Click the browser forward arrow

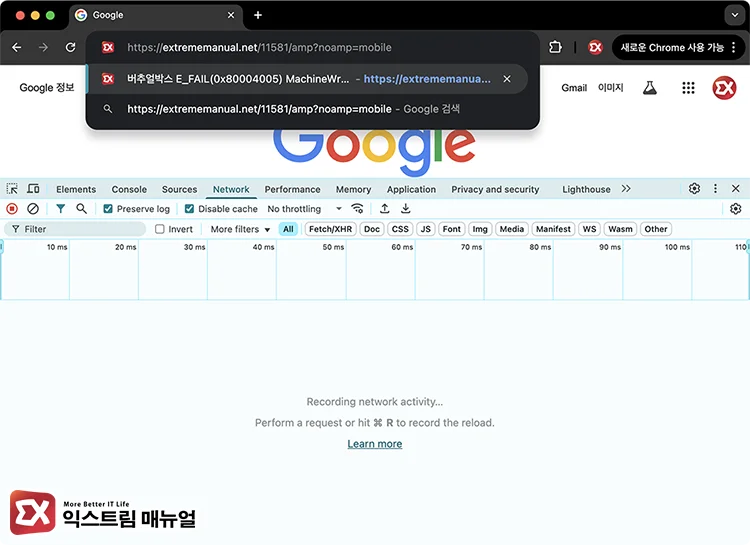tap(44, 47)
